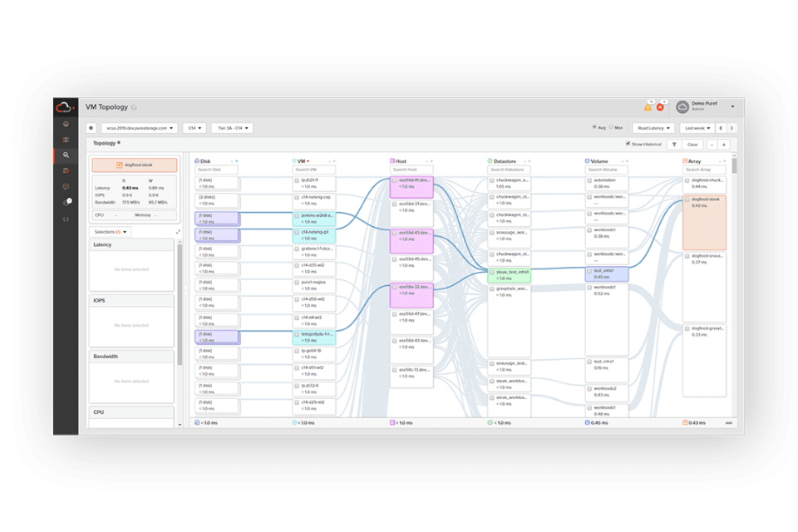Screen dimensions: 798x532
Task: Enable the Show Historical checkbox
Action: click(x=628, y=144)
